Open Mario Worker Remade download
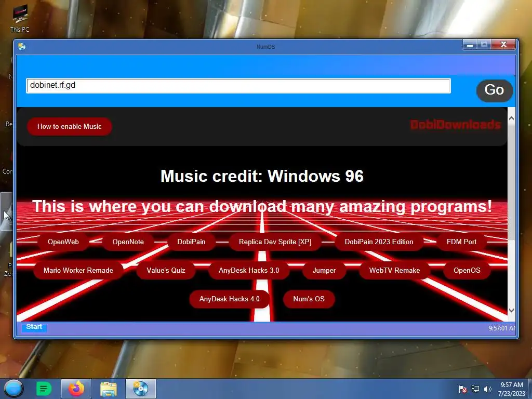Screen dimensions: 532x399 (x=78, y=270)
